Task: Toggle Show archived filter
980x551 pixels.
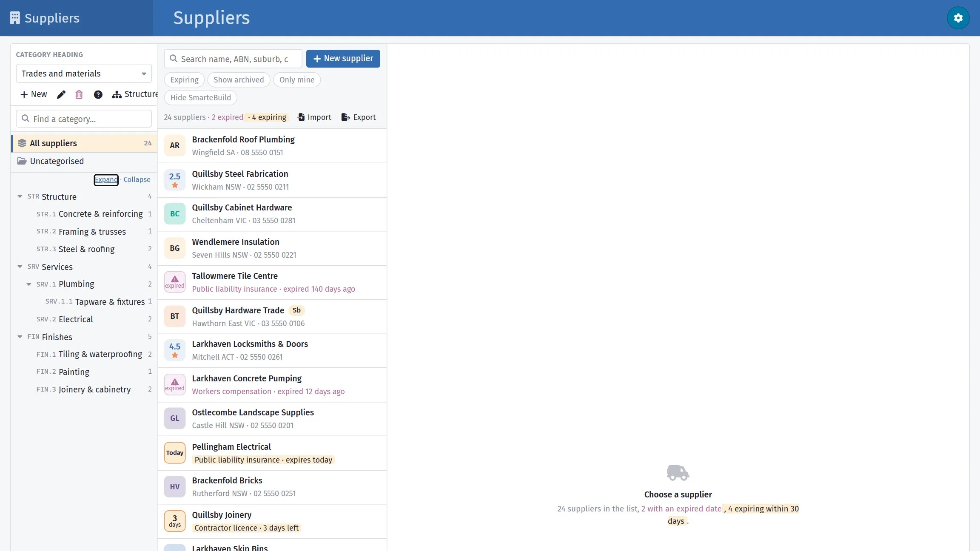Action: click(x=239, y=80)
